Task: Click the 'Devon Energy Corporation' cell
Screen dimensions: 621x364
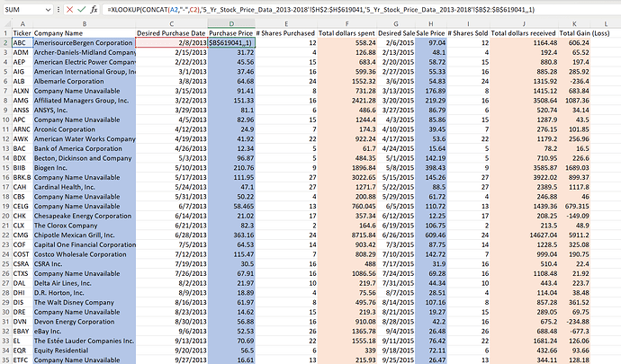Action: click(x=85, y=322)
